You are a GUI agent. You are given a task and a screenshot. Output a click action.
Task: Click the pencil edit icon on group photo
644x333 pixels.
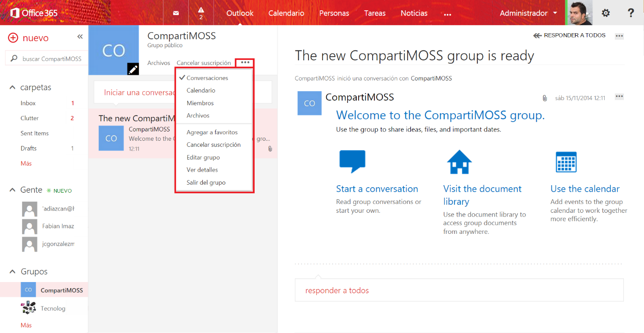[x=133, y=69]
